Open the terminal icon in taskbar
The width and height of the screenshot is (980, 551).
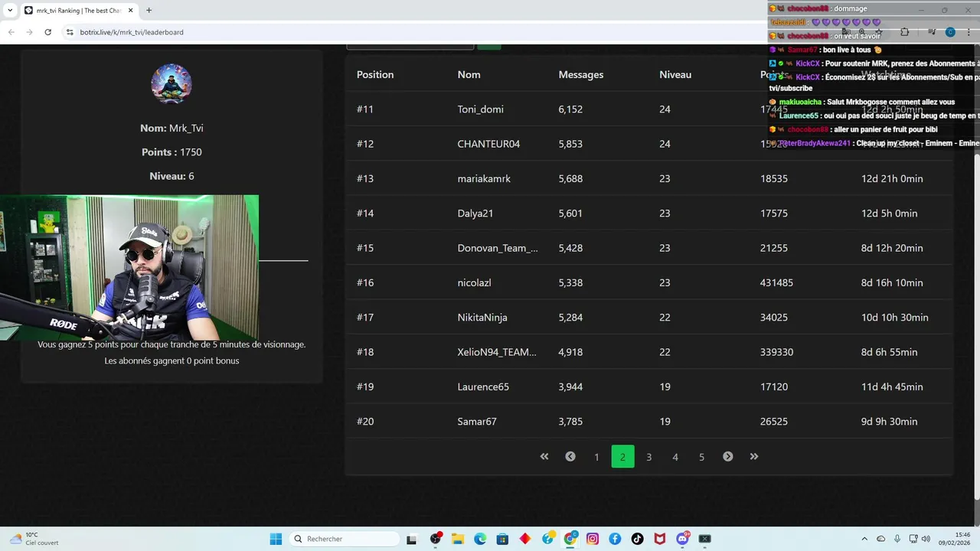point(705,539)
